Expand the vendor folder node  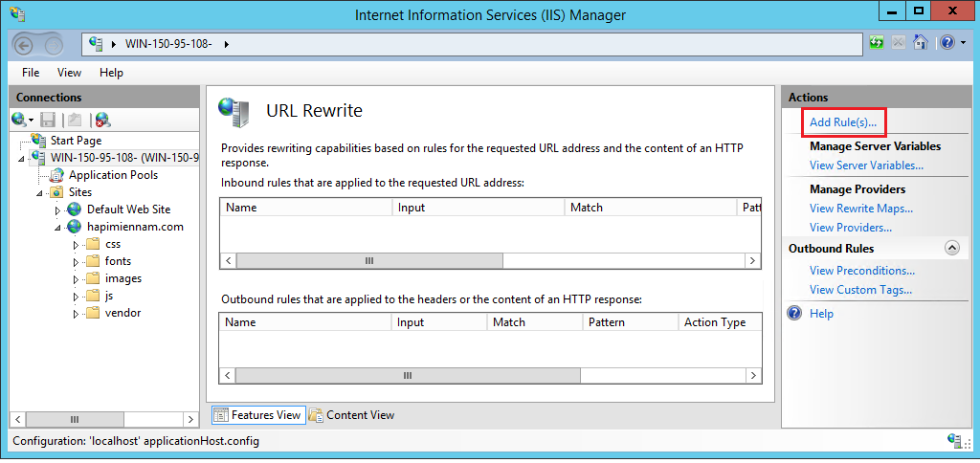(x=77, y=314)
